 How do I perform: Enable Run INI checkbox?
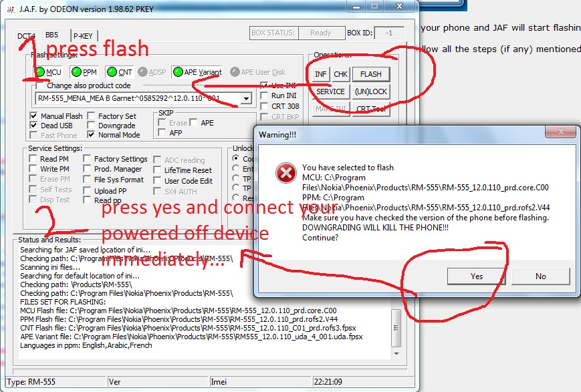pos(264,95)
